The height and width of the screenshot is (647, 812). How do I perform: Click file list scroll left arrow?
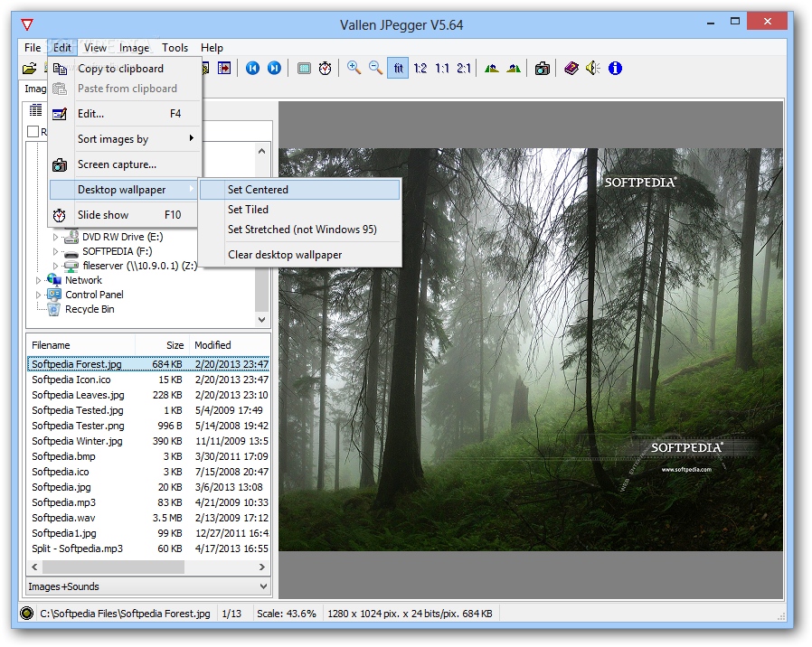[34, 567]
